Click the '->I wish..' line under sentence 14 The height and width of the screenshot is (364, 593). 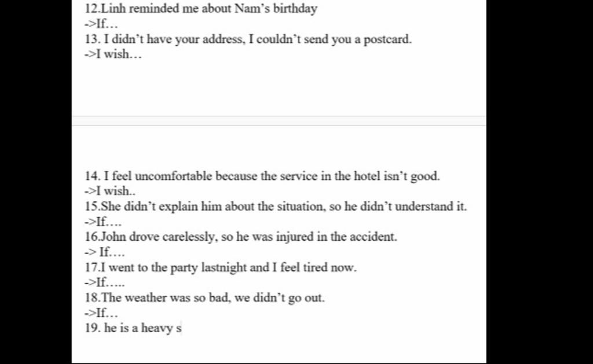tap(109, 192)
